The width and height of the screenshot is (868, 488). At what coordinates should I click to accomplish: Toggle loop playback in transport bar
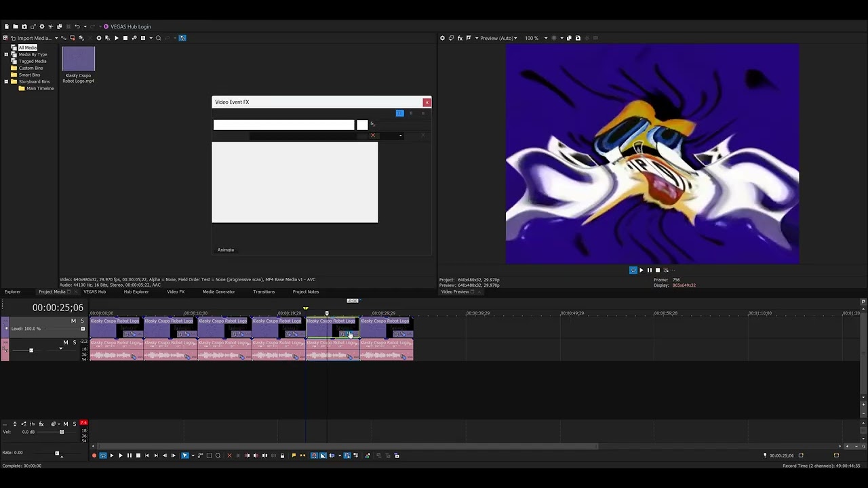point(103,455)
